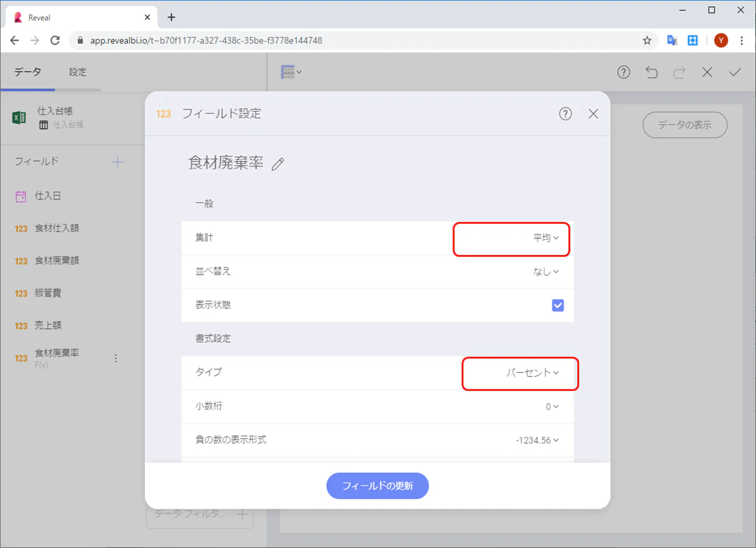Open help in the フィールド設定 dialog header
Image resolution: width=756 pixels, height=548 pixels.
click(x=565, y=114)
